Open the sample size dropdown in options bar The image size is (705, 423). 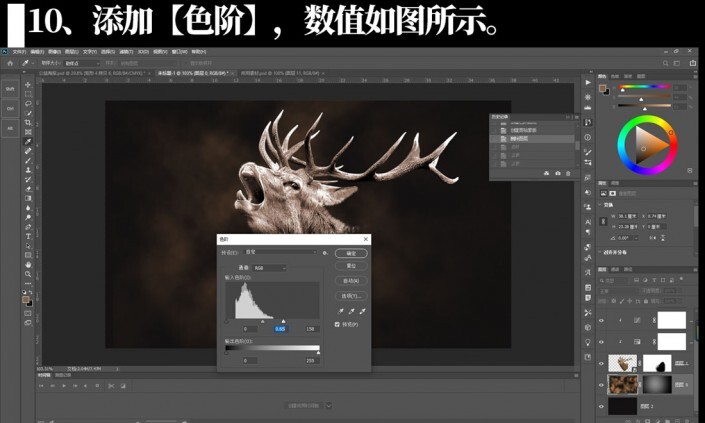pyautogui.click(x=82, y=63)
